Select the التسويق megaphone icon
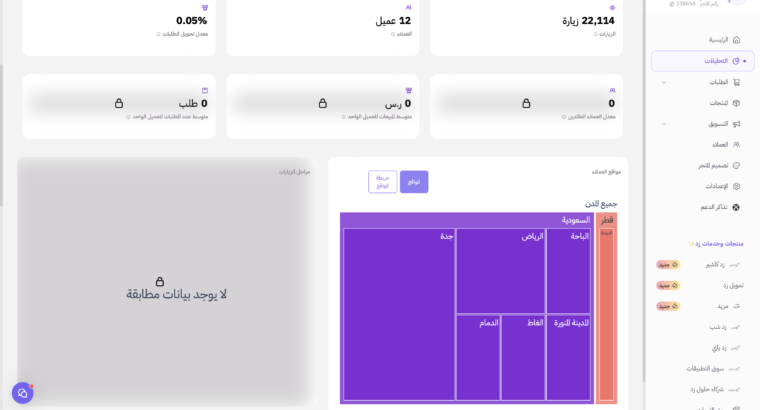Viewport: 760px width, 410px height. pyautogui.click(x=736, y=124)
